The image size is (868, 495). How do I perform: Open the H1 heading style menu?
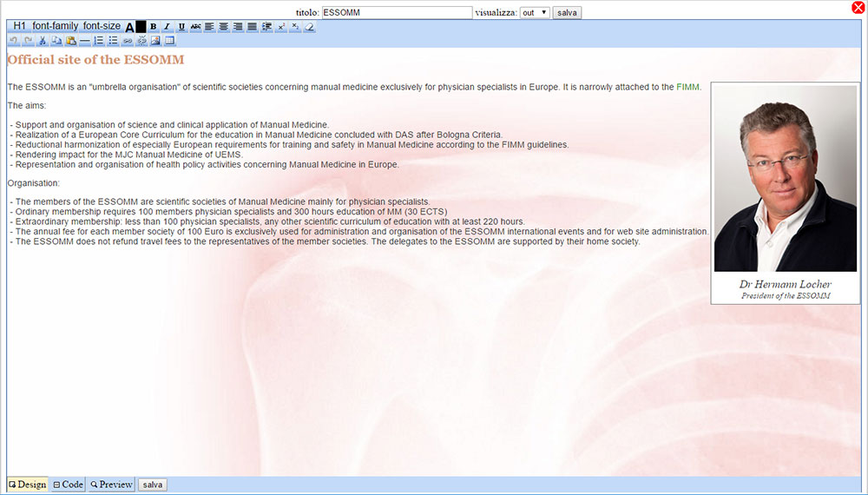pos(19,26)
